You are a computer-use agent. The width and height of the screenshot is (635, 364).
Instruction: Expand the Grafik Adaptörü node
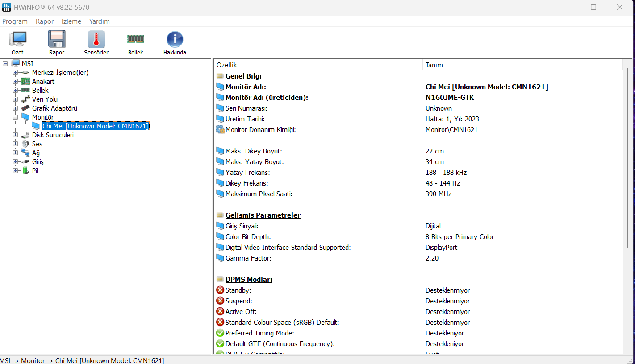point(15,108)
